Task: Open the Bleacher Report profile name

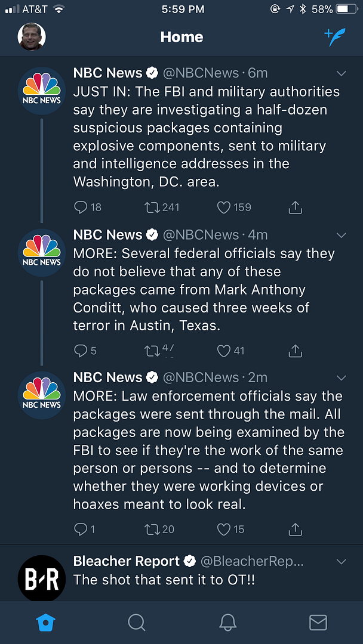Action: [x=126, y=561]
